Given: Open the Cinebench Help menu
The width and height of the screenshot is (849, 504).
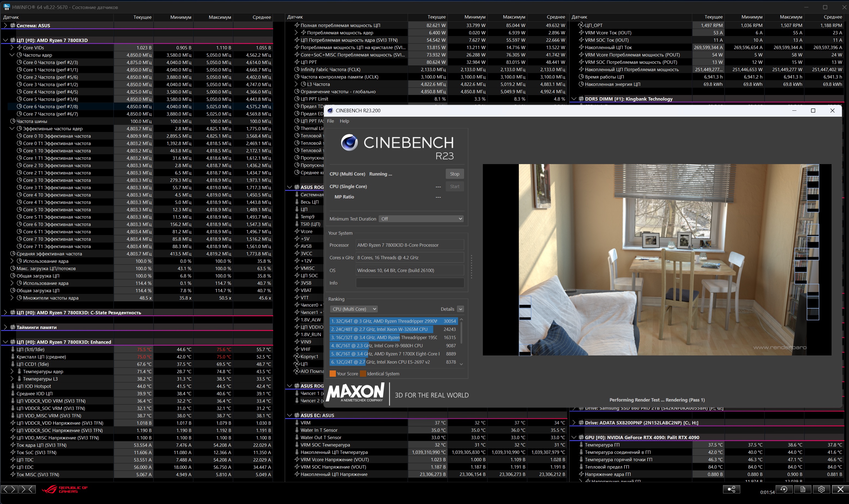Looking at the screenshot, I should click(x=344, y=121).
